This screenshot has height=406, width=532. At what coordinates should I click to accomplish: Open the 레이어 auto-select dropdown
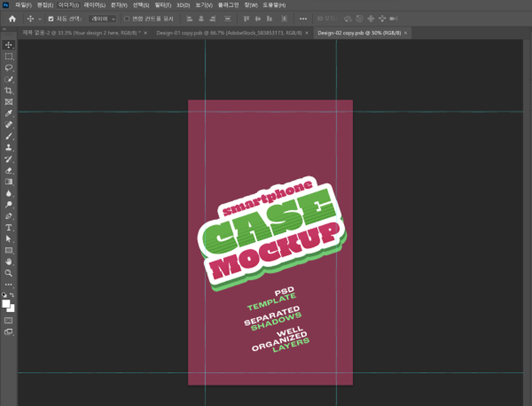click(104, 18)
